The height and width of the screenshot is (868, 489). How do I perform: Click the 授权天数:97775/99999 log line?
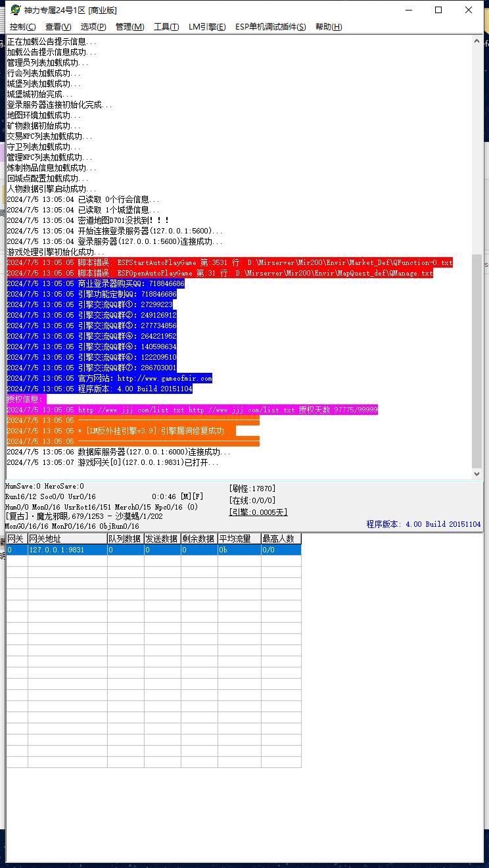click(192, 410)
